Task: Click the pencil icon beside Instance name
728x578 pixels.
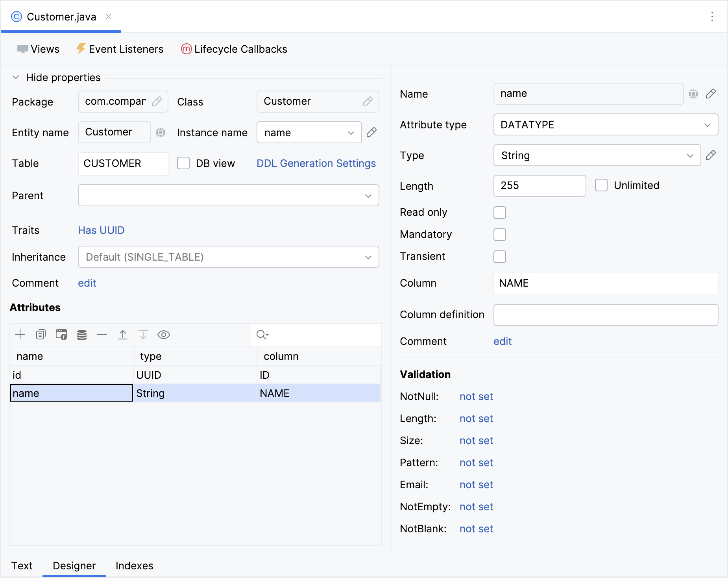Action: 371,132
